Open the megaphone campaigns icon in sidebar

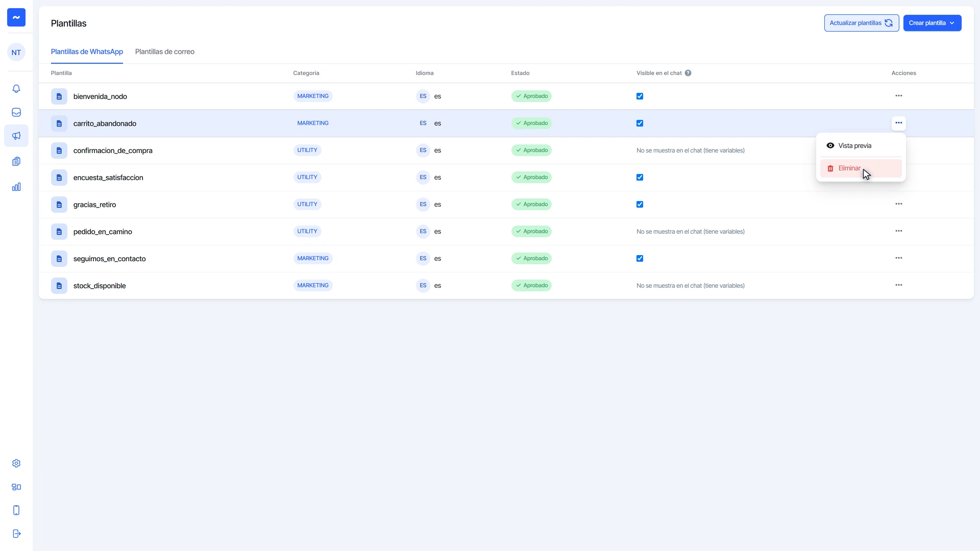[x=16, y=136]
